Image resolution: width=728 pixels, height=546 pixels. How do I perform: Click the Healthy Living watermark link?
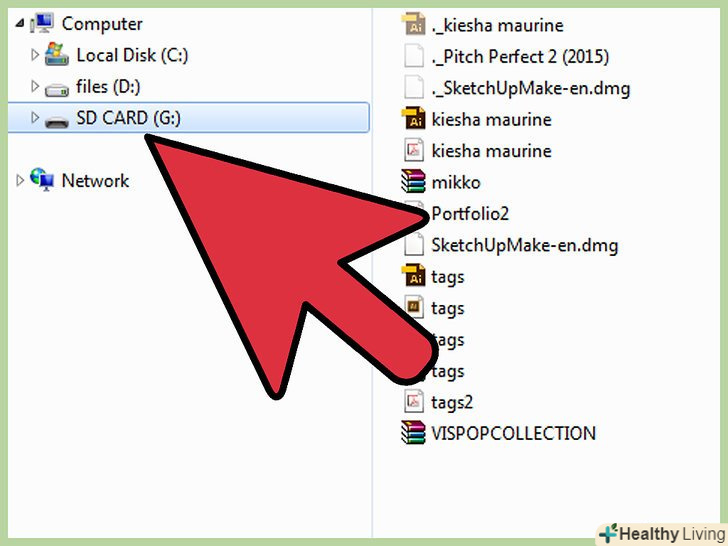663,534
